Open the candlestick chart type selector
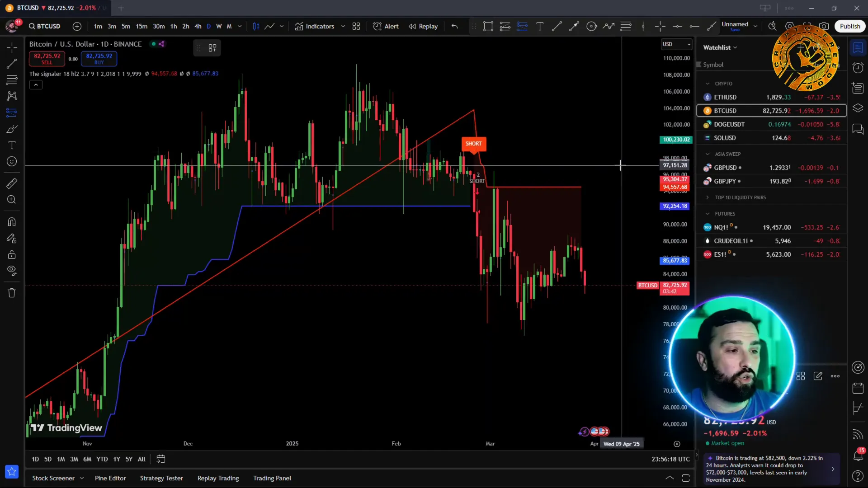 pos(256,26)
